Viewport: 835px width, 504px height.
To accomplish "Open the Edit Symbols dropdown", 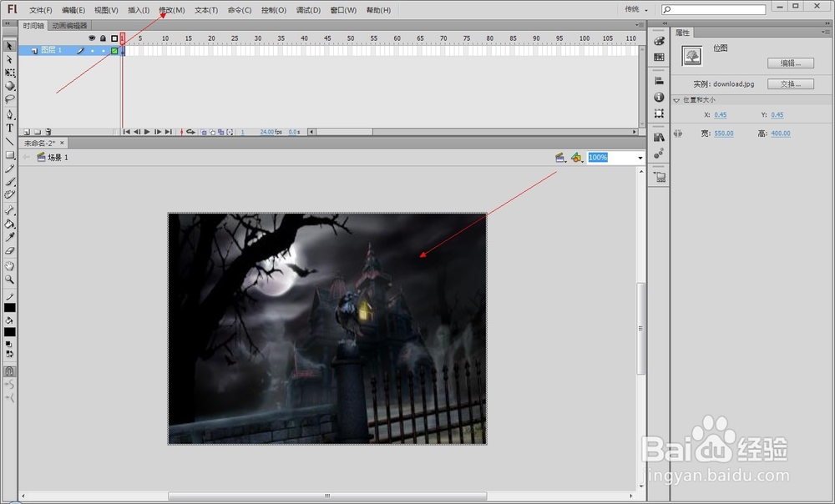I will (x=576, y=158).
